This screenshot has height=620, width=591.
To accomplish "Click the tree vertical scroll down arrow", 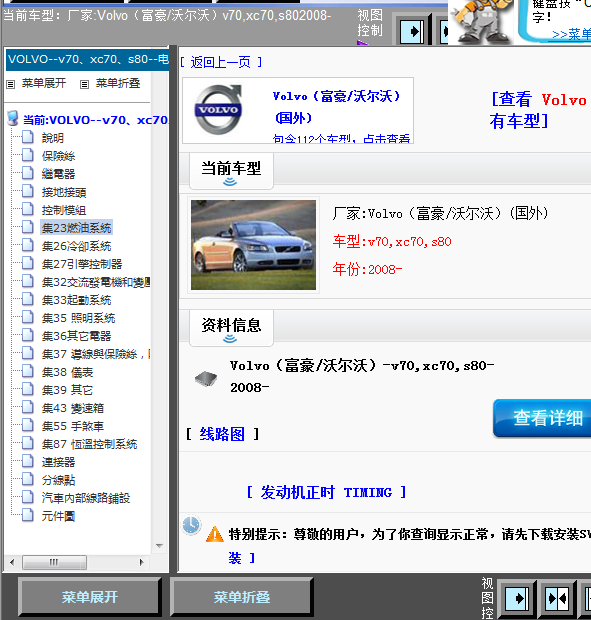I will point(159,546).
